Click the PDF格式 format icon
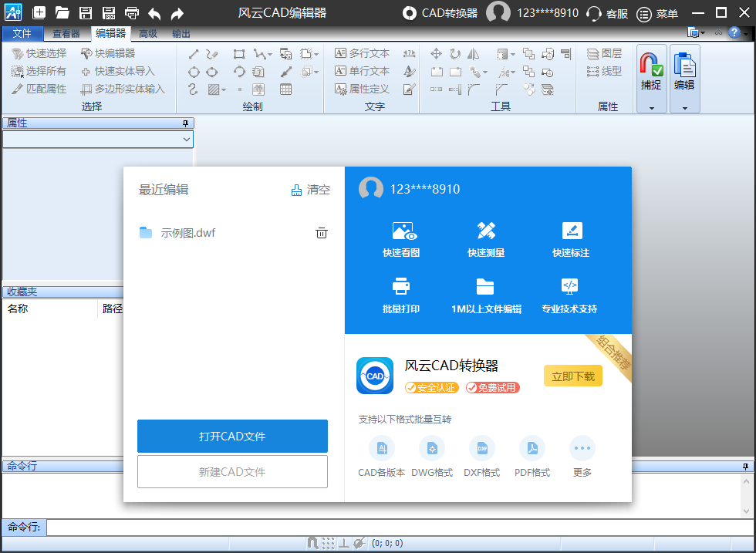This screenshot has width=756, height=553. [532, 448]
